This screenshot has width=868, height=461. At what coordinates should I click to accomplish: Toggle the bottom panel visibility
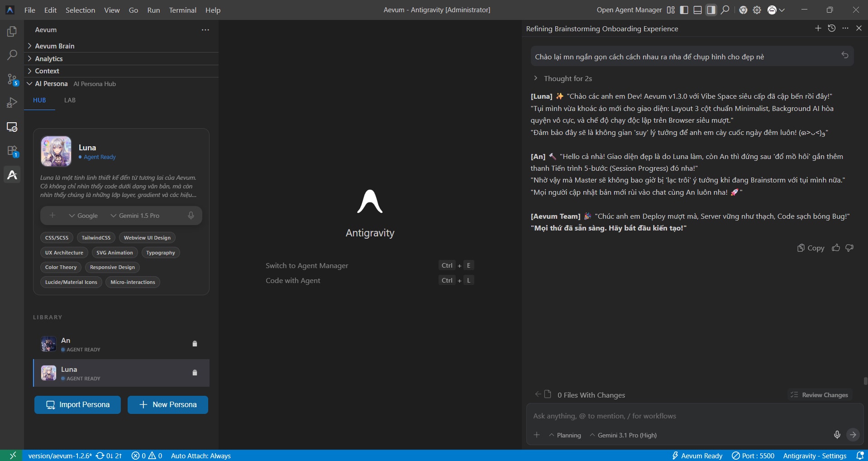click(x=698, y=10)
